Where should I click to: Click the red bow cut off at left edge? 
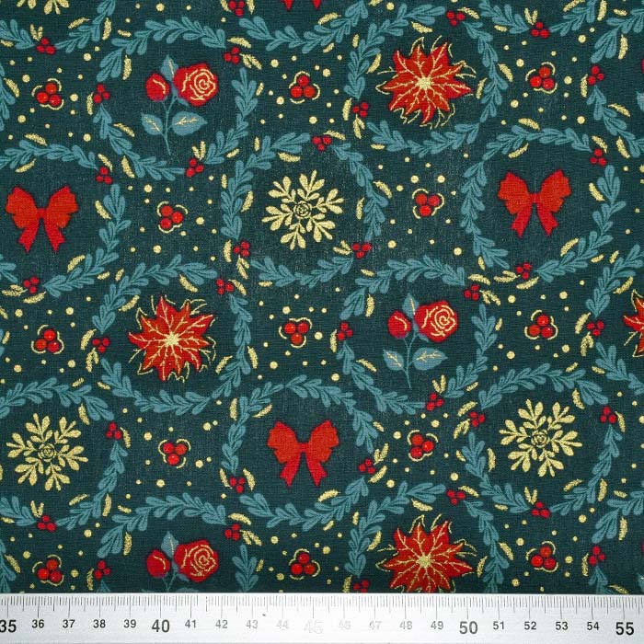pyautogui.click(x=40, y=216)
